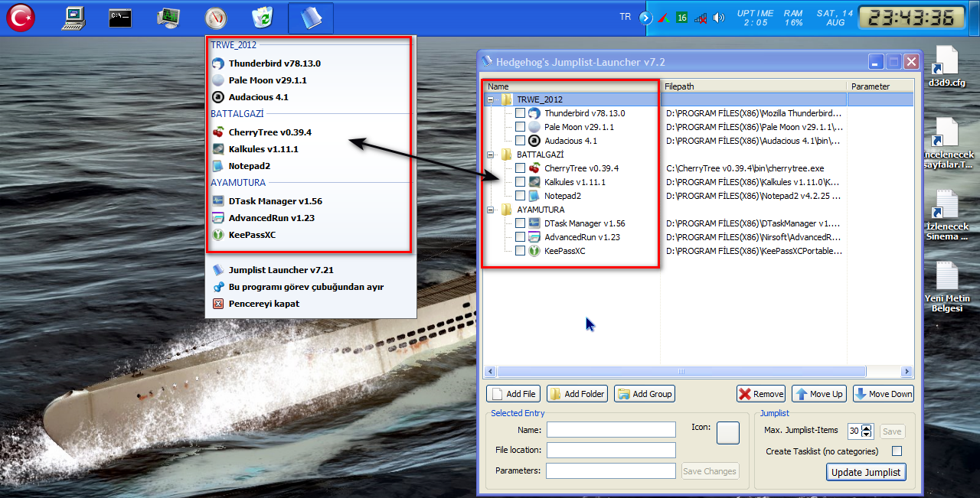Decrease Max. Jumplist-Items with the down arrow
The image size is (980, 498).
pyautogui.click(x=867, y=435)
